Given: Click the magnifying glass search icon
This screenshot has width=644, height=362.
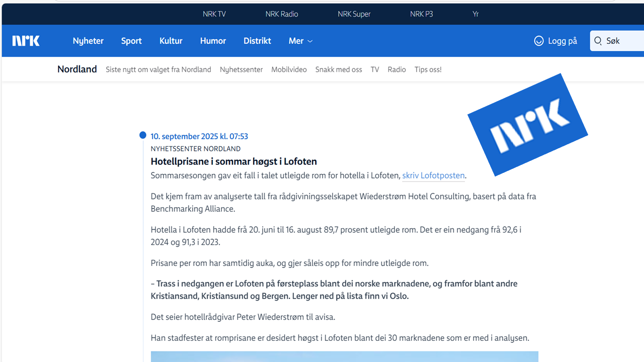Looking at the screenshot, I should 598,41.
